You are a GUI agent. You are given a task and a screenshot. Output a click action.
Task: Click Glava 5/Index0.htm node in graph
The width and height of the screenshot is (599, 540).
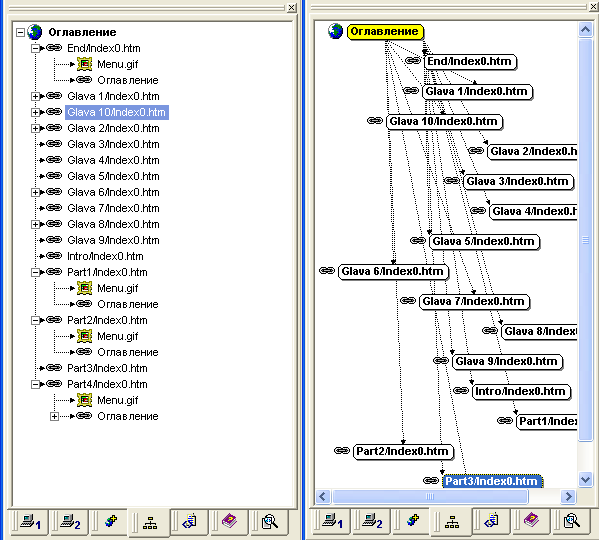click(484, 242)
